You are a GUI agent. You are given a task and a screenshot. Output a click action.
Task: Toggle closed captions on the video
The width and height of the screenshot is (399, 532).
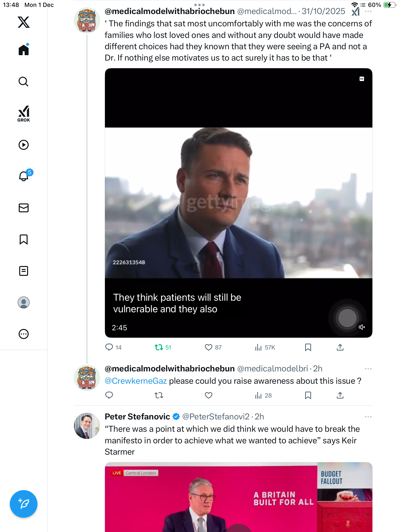point(362,79)
